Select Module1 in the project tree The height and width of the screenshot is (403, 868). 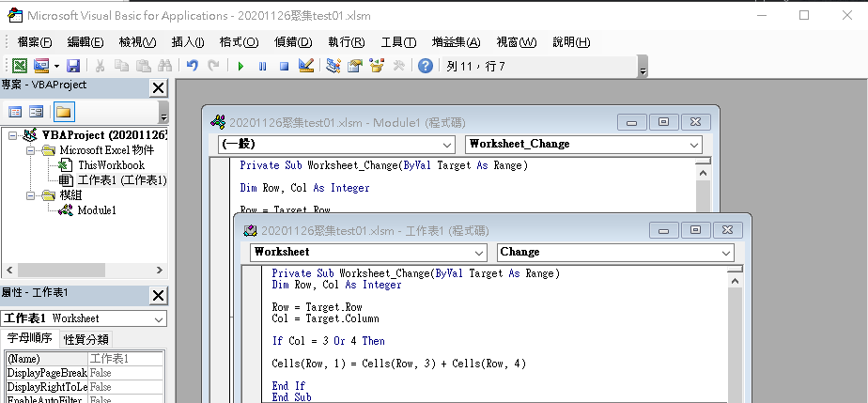click(x=97, y=210)
